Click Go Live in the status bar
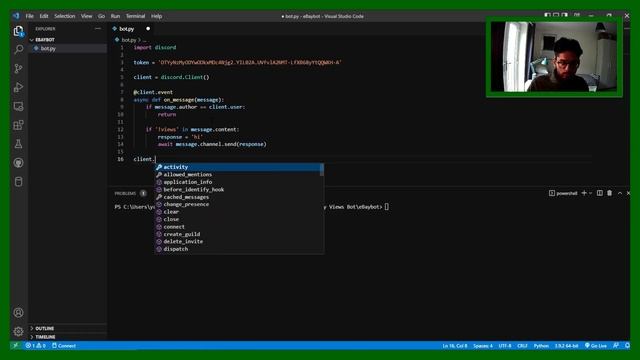 coord(596,346)
